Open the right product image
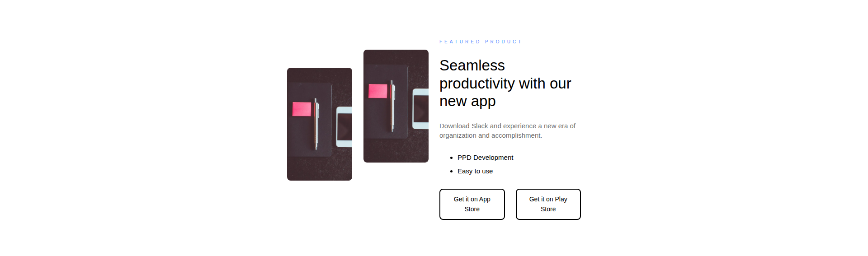868x256 pixels. coord(396,106)
